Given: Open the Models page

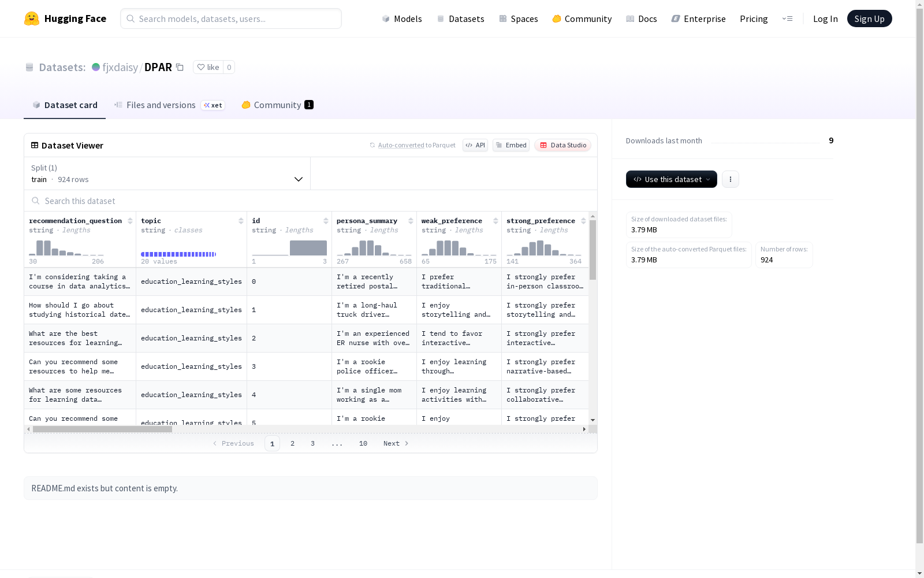Looking at the screenshot, I should pos(402,18).
